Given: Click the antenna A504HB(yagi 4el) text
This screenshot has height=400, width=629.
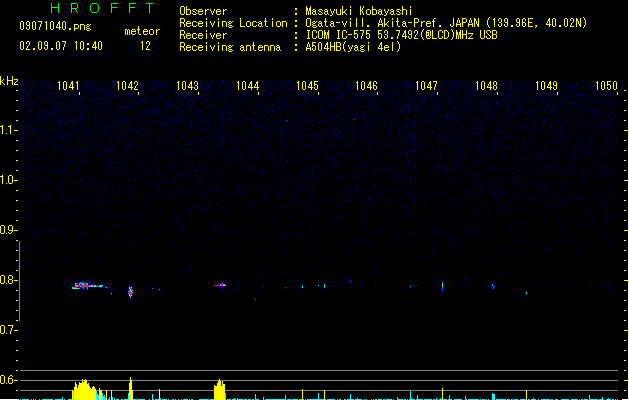Looking at the screenshot, I should click(353, 47).
